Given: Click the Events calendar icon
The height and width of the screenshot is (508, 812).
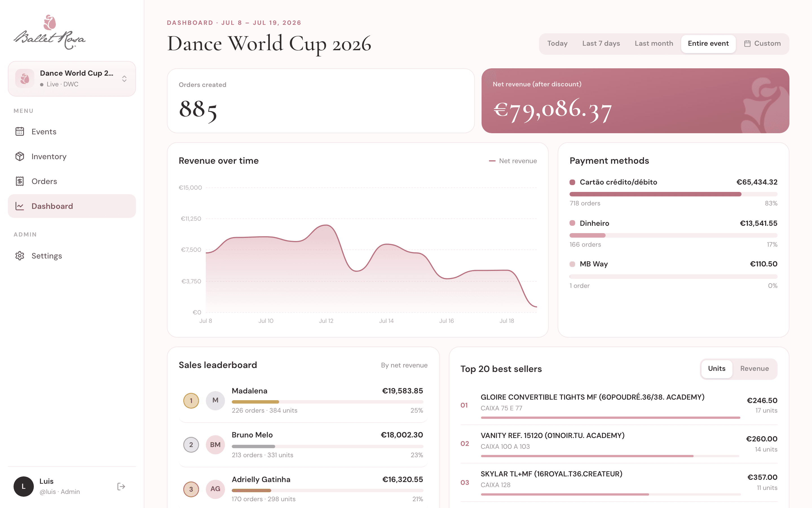Looking at the screenshot, I should 20,131.
